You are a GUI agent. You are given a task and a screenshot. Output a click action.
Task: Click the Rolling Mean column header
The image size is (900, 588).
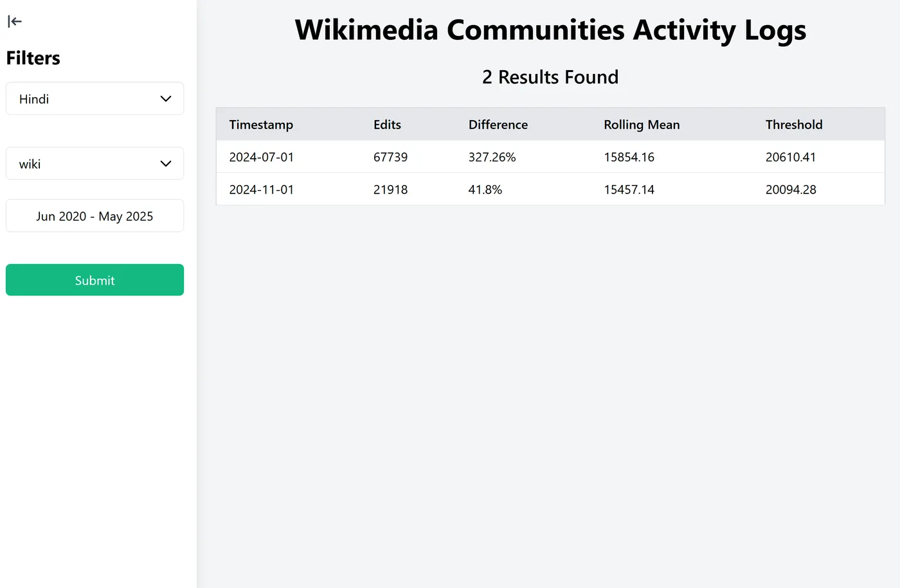pyautogui.click(x=642, y=125)
